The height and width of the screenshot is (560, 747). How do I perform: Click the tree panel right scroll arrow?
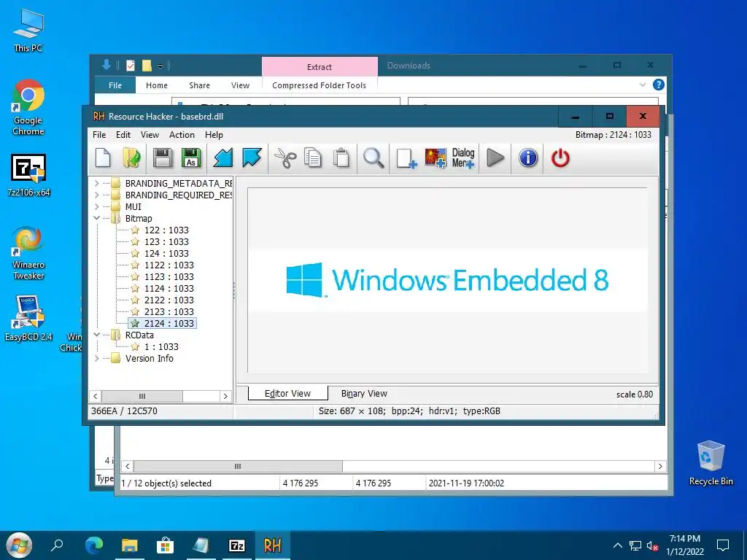pyautogui.click(x=225, y=396)
